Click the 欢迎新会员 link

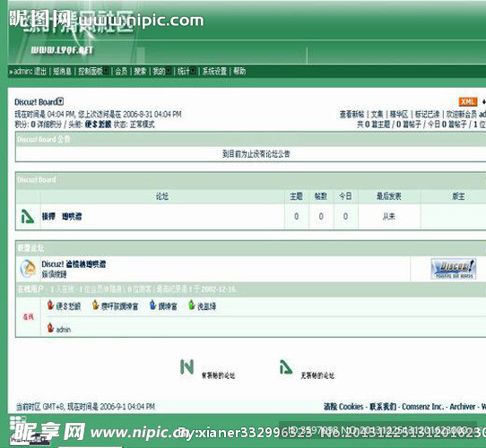click(x=462, y=115)
